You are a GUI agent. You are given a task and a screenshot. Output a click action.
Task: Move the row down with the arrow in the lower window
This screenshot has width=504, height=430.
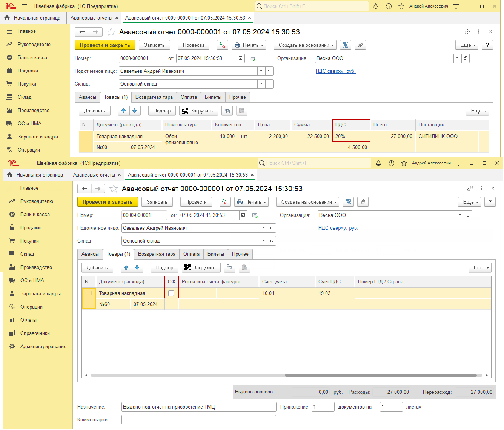coord(137,268)
